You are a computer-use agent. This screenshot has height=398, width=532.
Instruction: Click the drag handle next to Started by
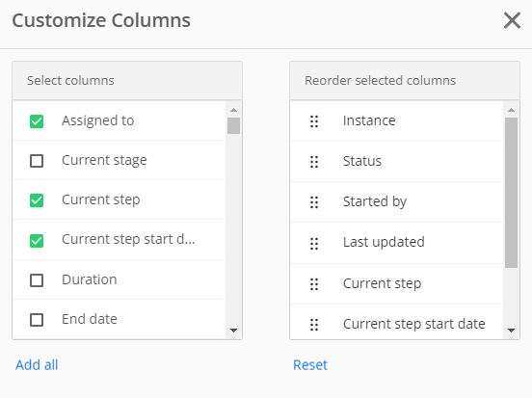pyautogui.click(x=314, y=202)
